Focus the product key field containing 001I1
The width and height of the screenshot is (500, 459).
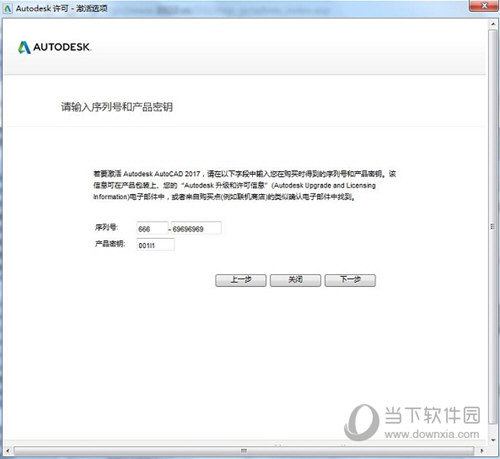click(155, 245)
